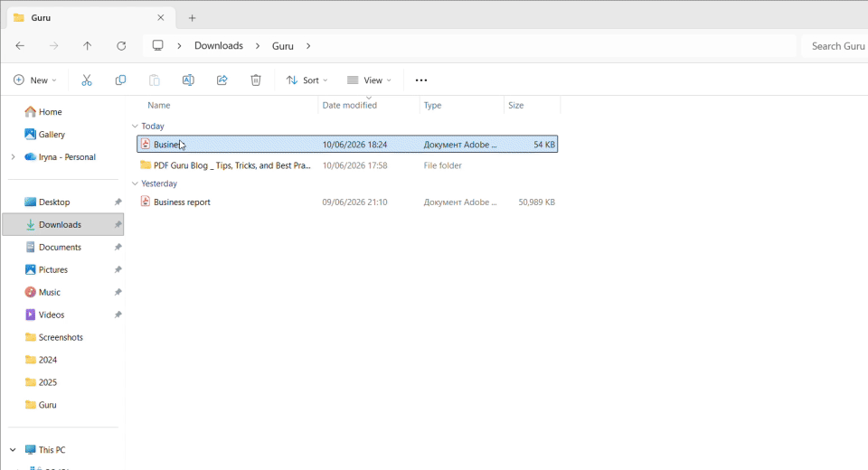Click pin icon next to Downloads
The height and width of the screenshot is (470, 868).
click(118, 225)
